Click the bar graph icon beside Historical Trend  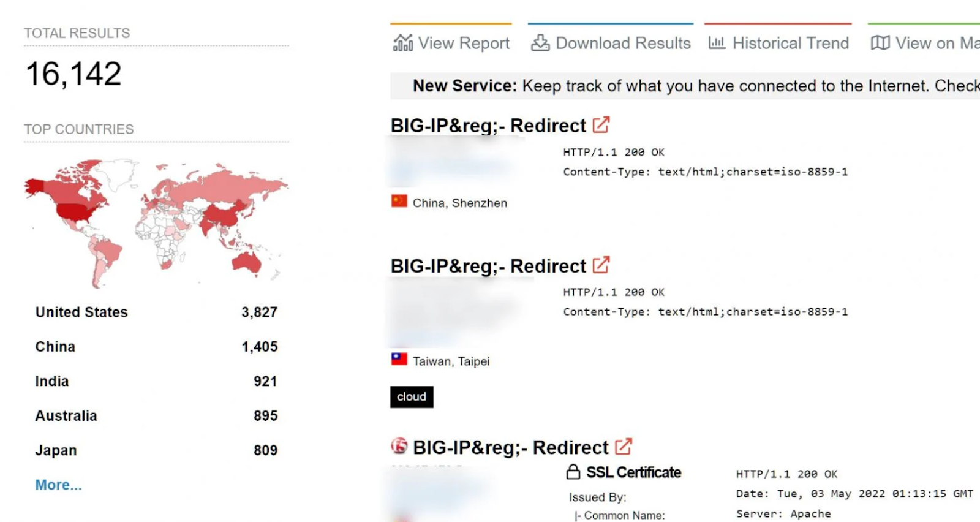click(x=717, y=43)
